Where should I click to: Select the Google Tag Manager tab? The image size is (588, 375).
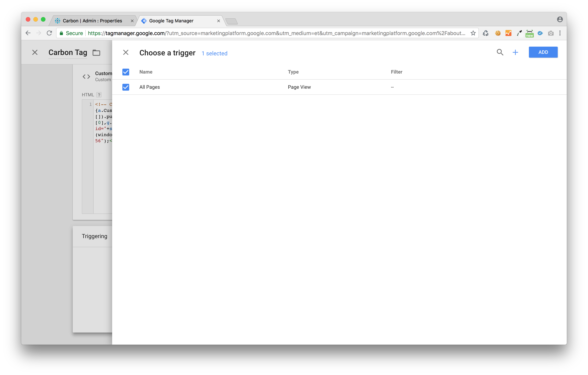tap(171, 21)
